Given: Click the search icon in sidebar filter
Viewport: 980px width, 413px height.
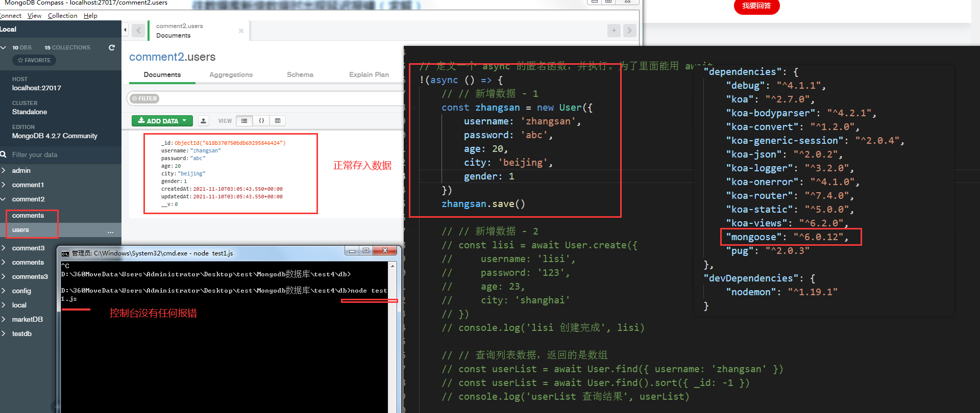Looking at the screenshot, I should coord(4,154).
